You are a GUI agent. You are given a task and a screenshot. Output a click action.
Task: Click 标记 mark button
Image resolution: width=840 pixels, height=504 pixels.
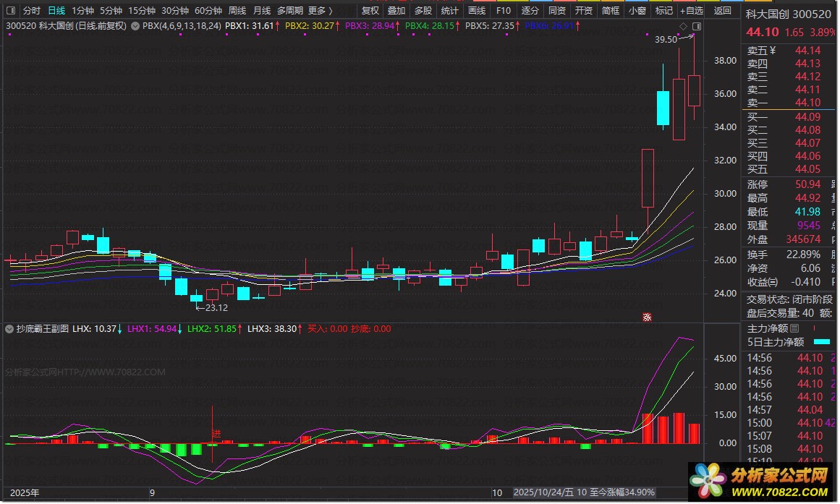664,10
